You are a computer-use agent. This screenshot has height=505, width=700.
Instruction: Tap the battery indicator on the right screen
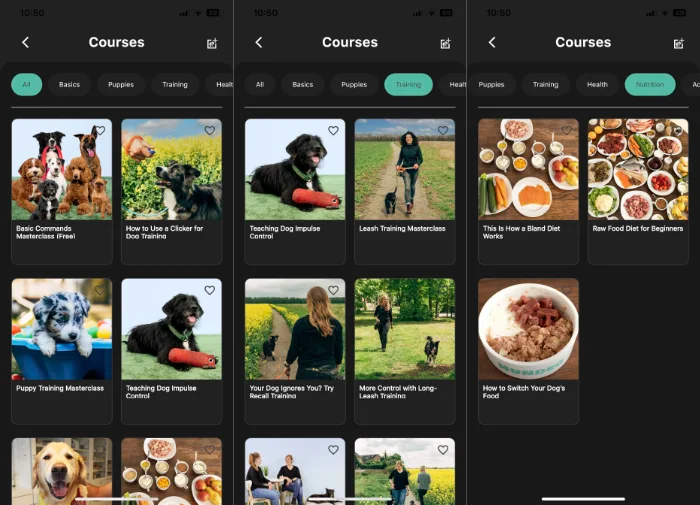(x=679, y=13)
